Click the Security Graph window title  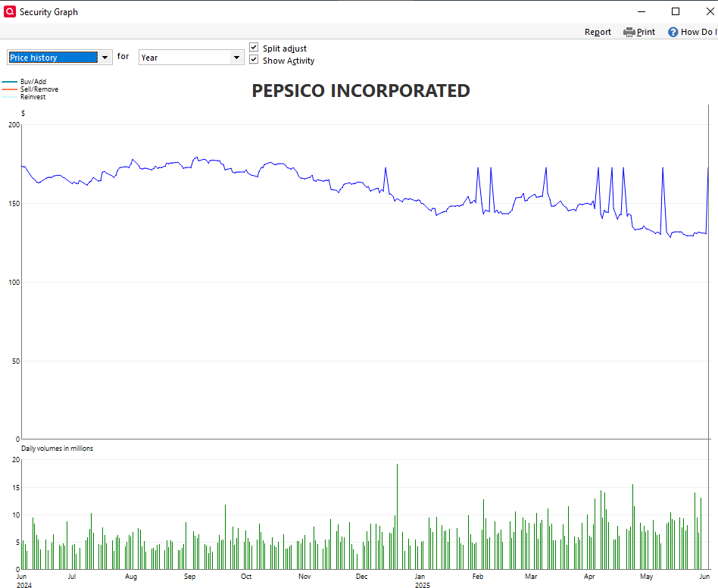tap(48, 12)
